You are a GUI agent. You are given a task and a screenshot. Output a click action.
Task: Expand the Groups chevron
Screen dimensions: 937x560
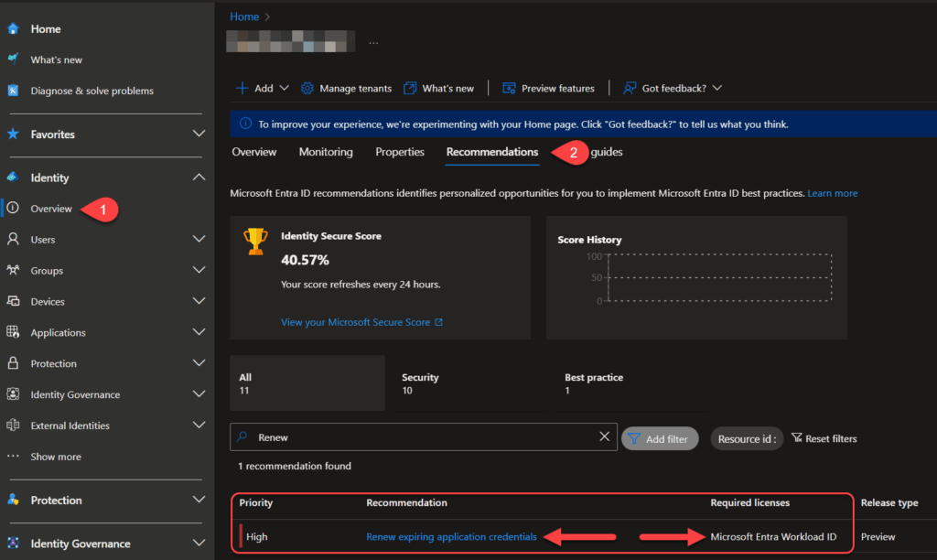(x=199, y=270)
